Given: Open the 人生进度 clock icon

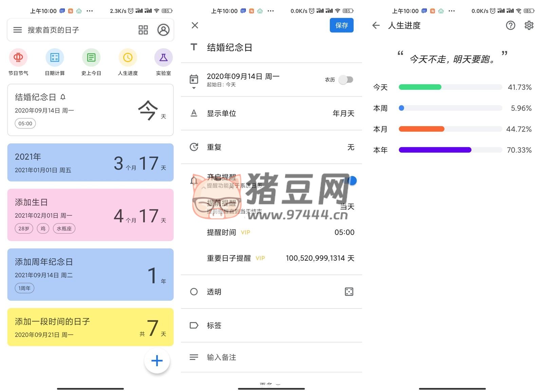Looking at the screenshot, I should pyautogui.click(x=128, y=58).
